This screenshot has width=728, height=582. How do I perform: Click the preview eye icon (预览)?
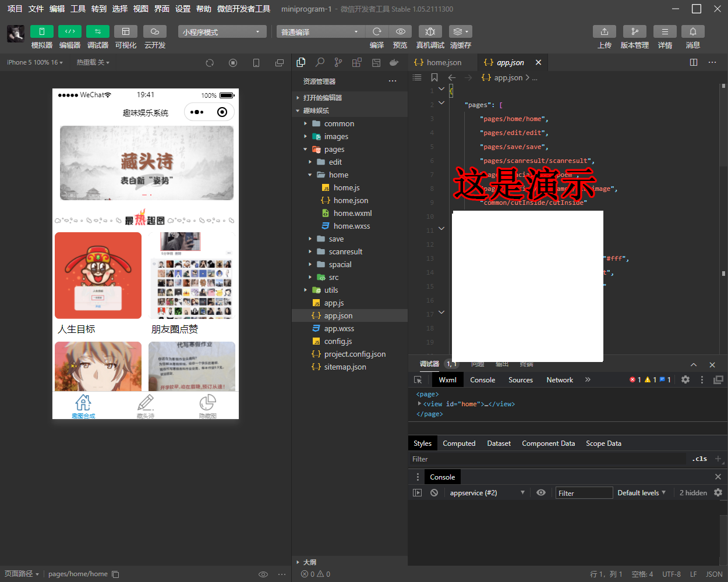[x=400, y=31]
